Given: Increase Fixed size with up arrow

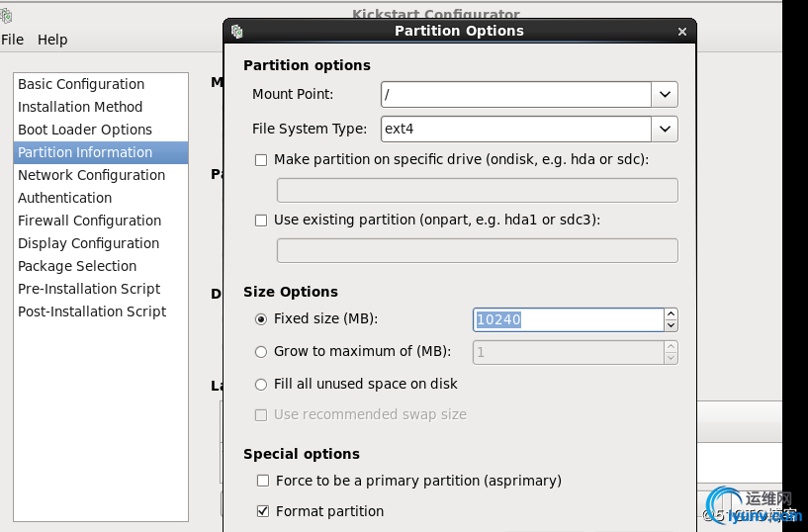Looking at the screenshot, I should click(x=671, y=314).
